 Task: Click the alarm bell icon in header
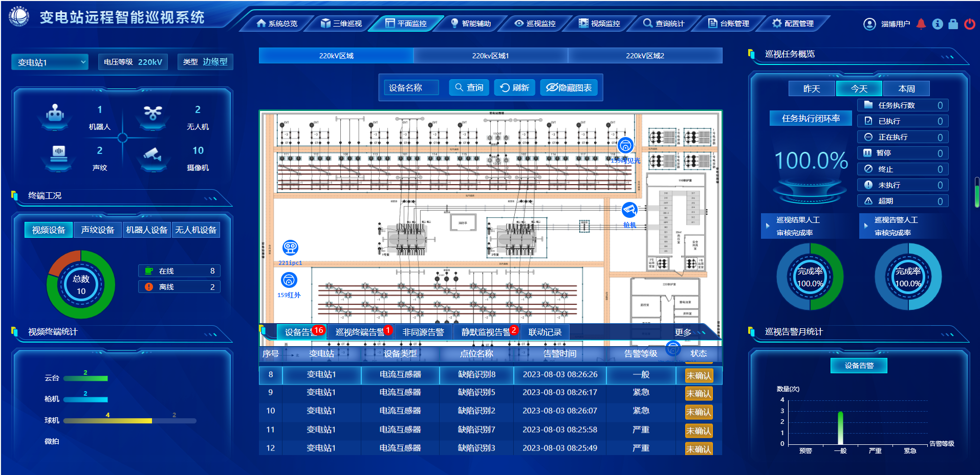[x=921, y=24]
